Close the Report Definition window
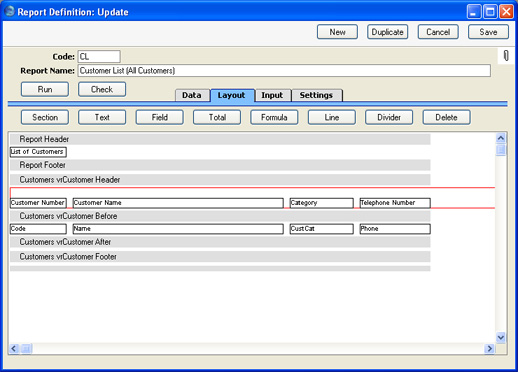The height and width of the screenshot is (372, 518). (x=506, y=12)
